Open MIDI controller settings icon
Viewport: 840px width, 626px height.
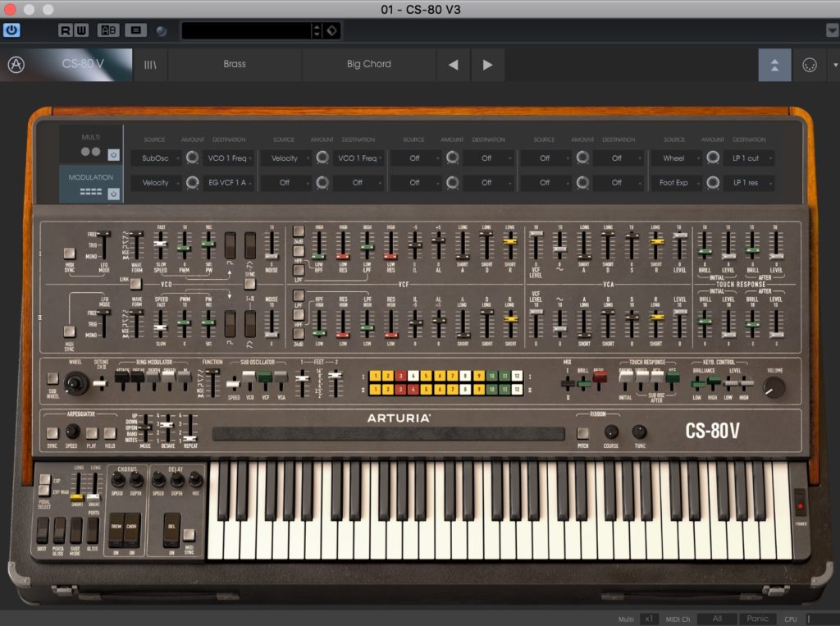[810, 65]
